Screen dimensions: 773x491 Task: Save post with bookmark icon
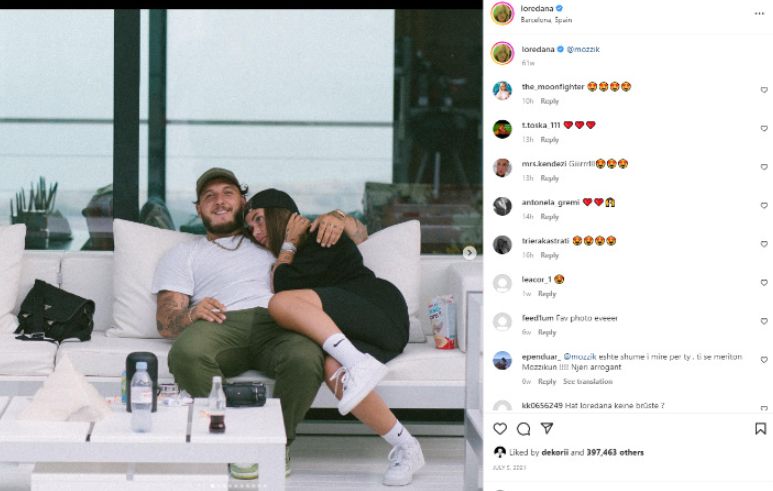point(761,428)
